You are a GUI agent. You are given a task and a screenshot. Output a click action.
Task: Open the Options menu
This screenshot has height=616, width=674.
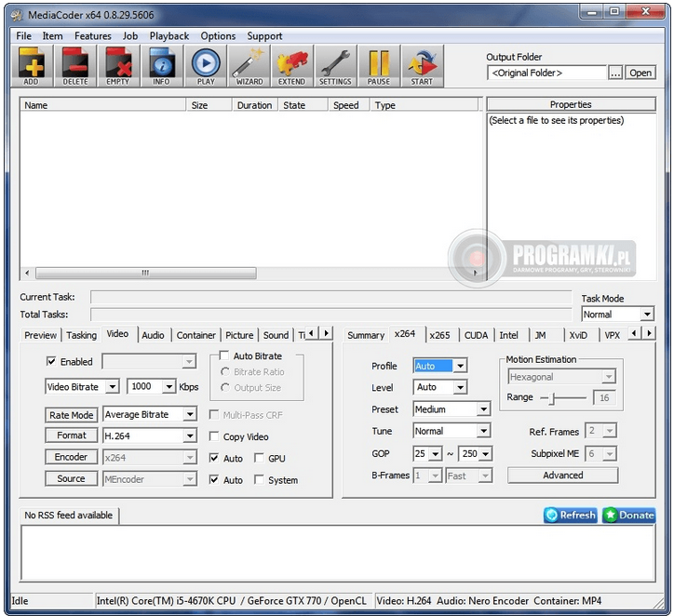point(218,35)
